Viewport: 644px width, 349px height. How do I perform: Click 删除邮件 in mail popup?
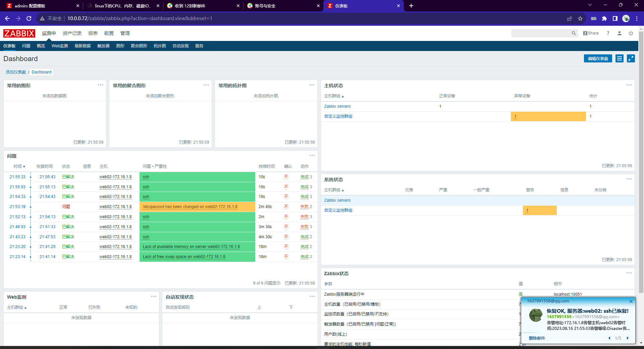pos(537,338)
